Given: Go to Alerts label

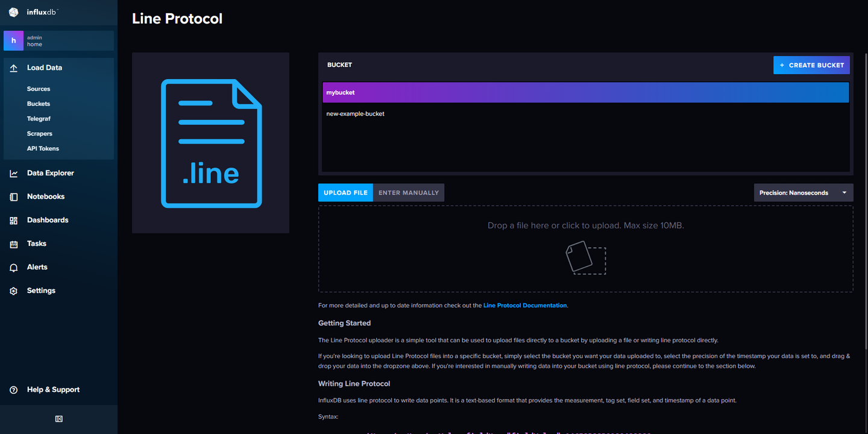Looking at the screenshot, I should click(x=37, y=267).
